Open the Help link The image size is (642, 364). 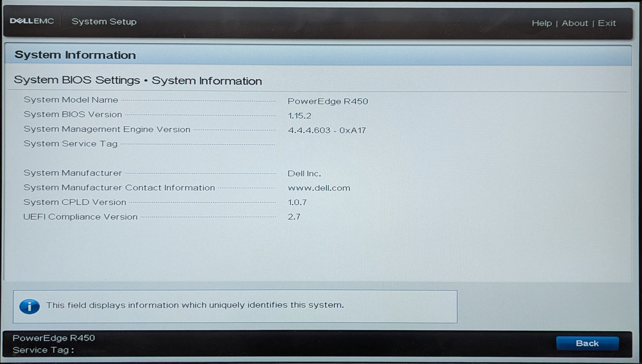542,23
